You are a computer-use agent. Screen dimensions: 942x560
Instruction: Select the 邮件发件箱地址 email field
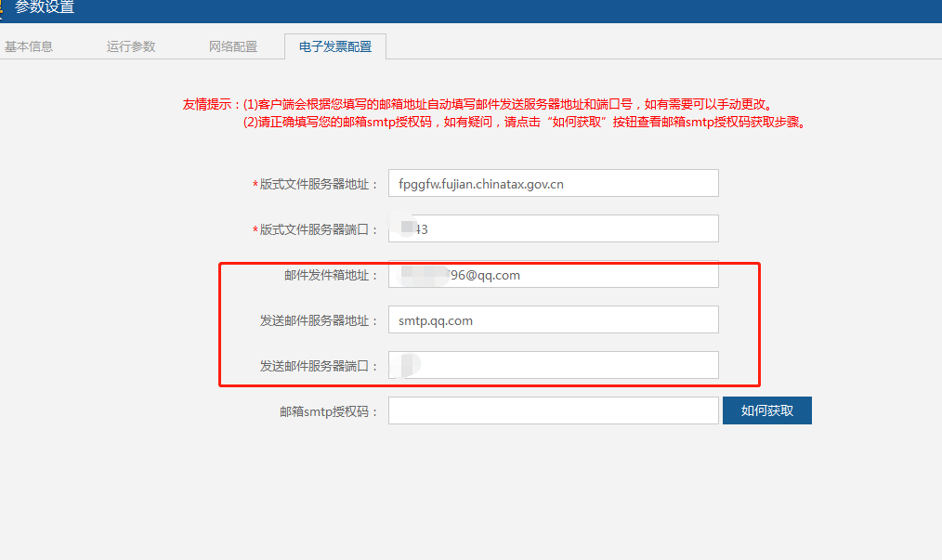(553, 275)
